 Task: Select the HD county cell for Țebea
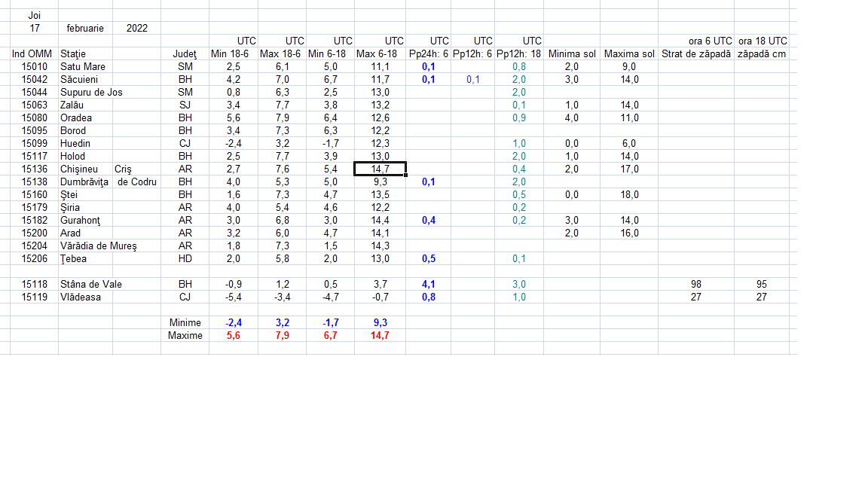tap(185, 258)
